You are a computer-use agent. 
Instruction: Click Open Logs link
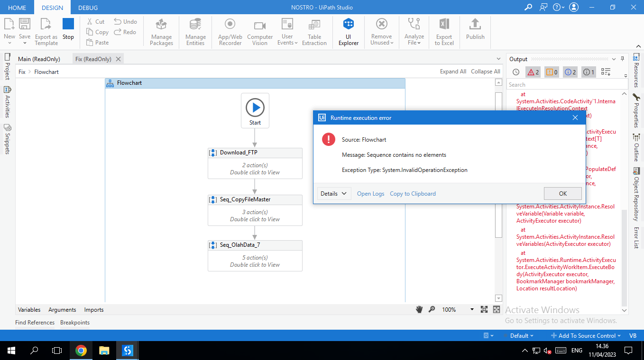371,193
